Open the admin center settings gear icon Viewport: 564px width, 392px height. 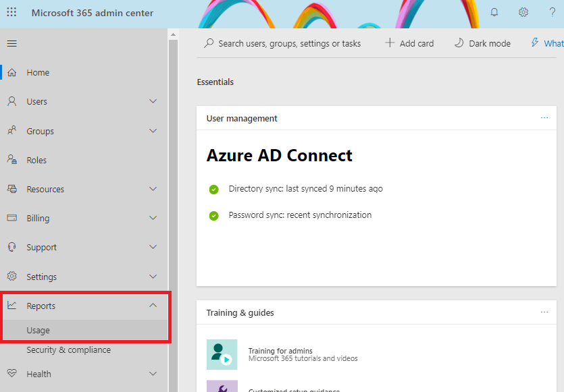pos(523,12)
